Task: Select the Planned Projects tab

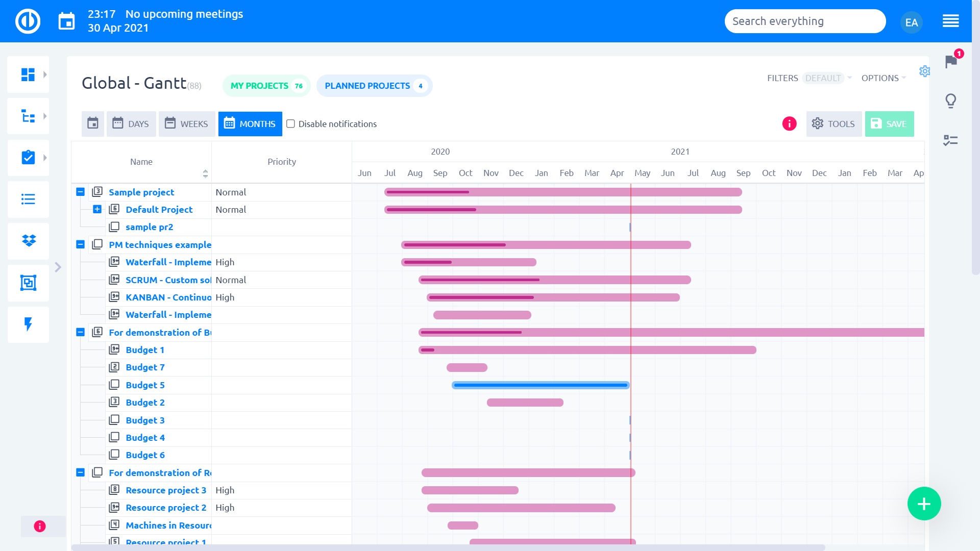Action: (x=374, y=86)
